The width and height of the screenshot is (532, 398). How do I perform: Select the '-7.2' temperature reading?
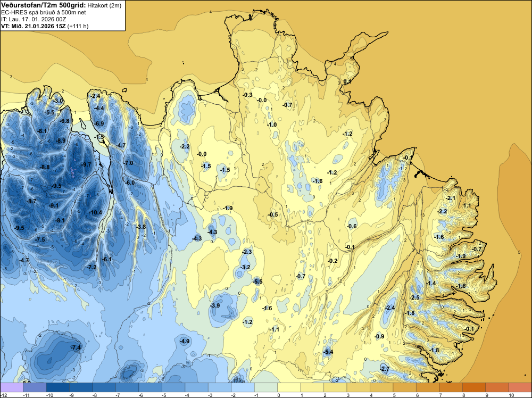click(92, 267)
